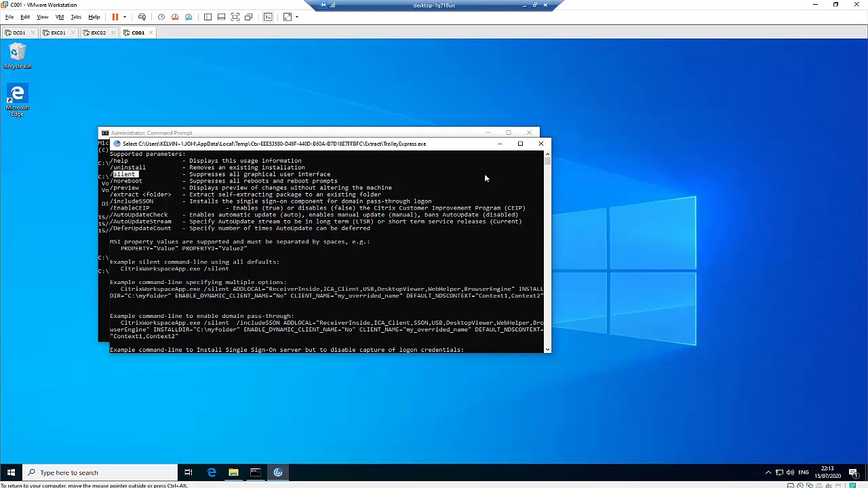868x488 pixels.
Task: Switch to the EXC02 virtual machine tab
Action: coord(98,33)
